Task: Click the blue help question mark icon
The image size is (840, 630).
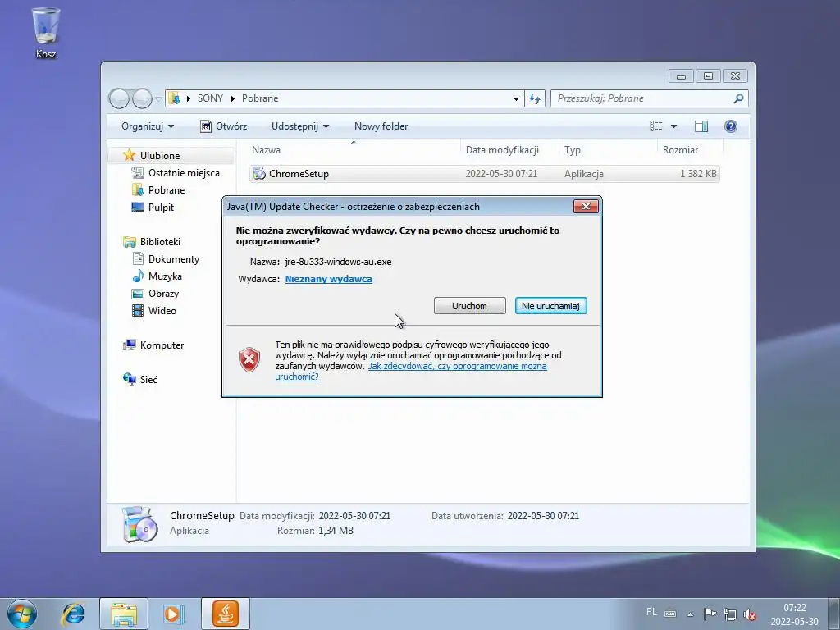Action: click(x=730, y=126)
